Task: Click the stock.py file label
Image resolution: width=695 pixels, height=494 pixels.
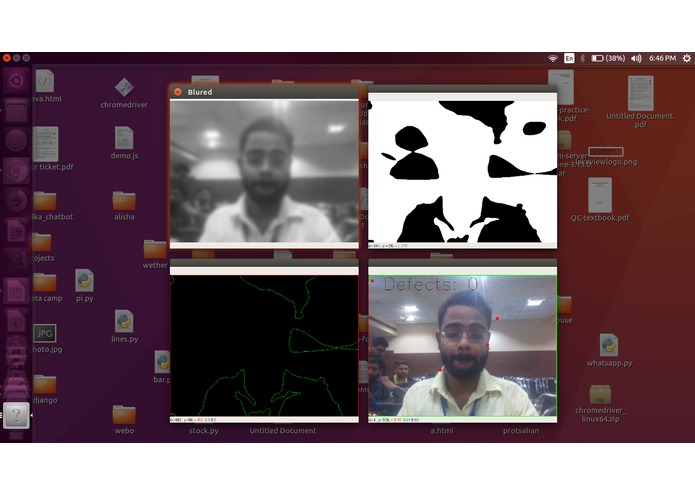Action: (203, 430)
